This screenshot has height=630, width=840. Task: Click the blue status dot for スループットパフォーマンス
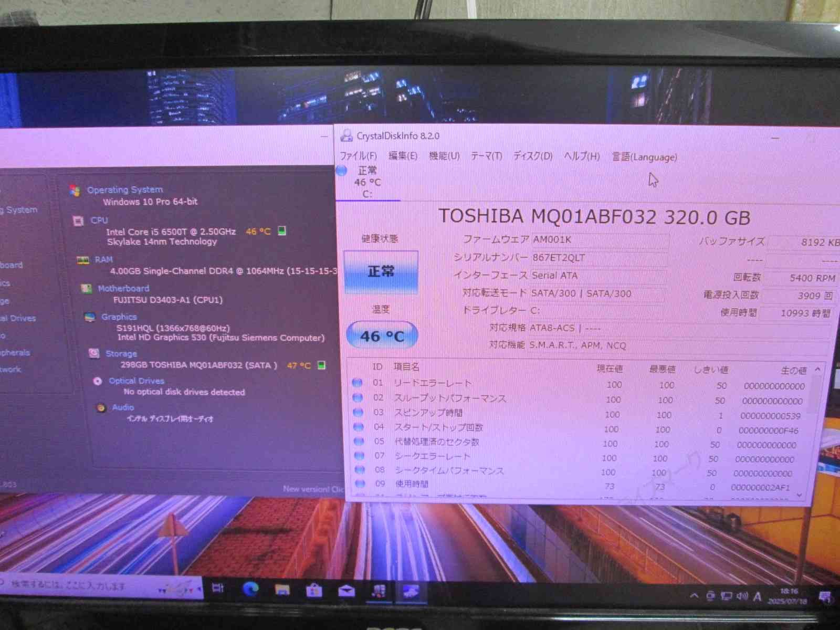(x=358, y=398)
